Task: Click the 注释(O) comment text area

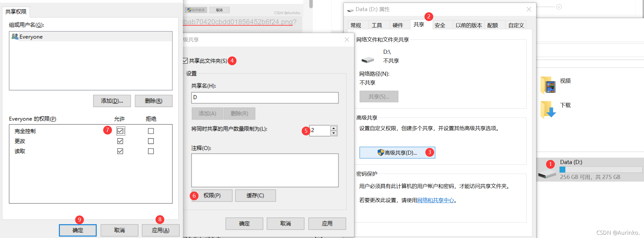Action: tap(265, 170)
